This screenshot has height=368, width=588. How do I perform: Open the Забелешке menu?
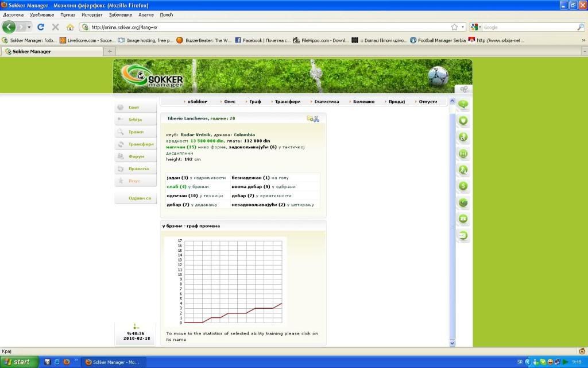click(121, 15)
